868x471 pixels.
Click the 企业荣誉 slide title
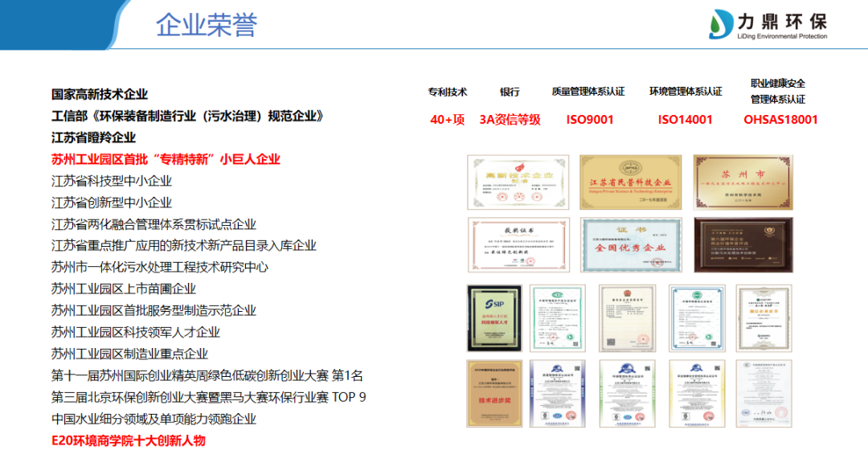207,25
